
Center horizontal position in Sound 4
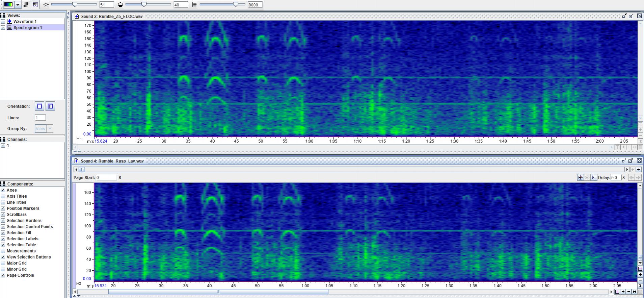(617, 292)
